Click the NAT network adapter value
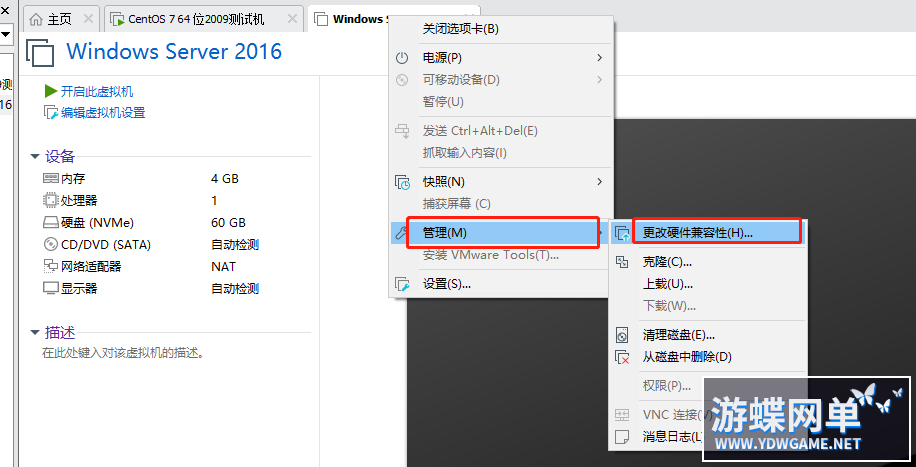Screen dimensions: 916x467 tap(224, 267)
